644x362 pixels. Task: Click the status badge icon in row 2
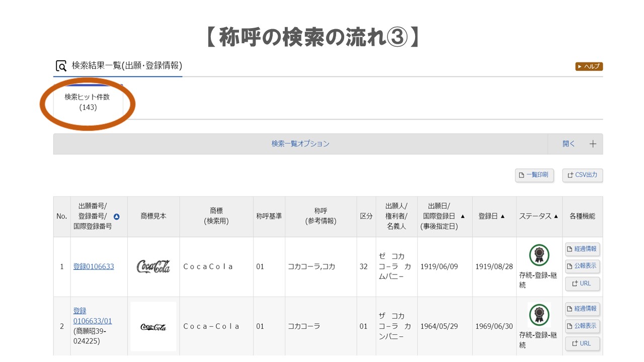point(539,315)
